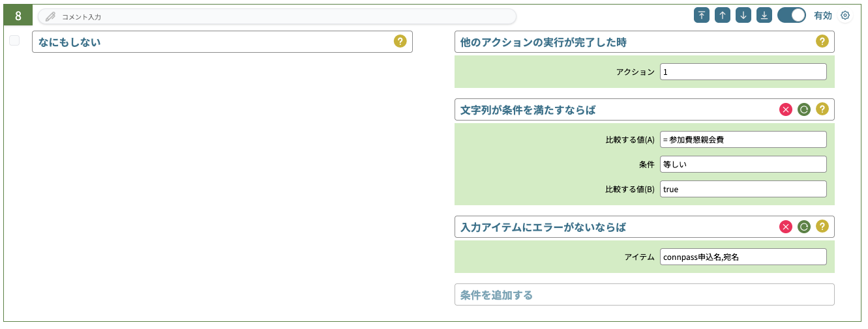Screen dimensions: 868x329
Task: Click the コメント入力 comment field
Action: pyautogui.click(x=277, y=16)
